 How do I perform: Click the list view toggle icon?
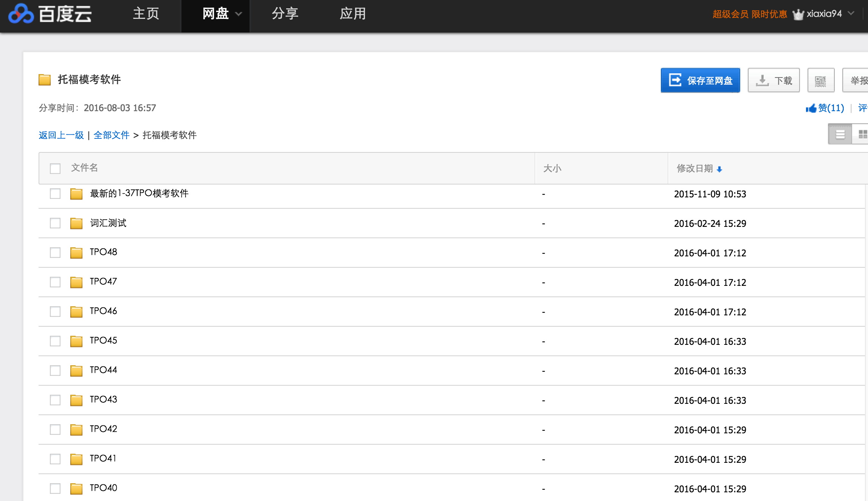[839, 134]
